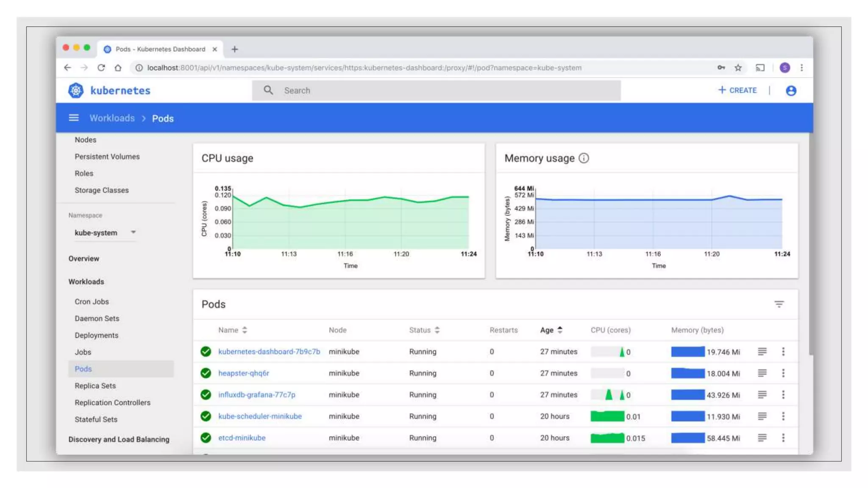
Task: Open the Pods filter icon
Action: 779,304
